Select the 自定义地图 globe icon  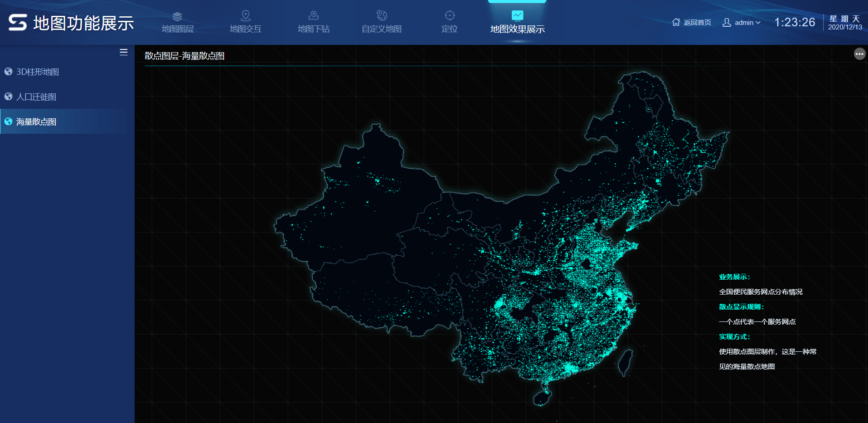click(381, 15)
